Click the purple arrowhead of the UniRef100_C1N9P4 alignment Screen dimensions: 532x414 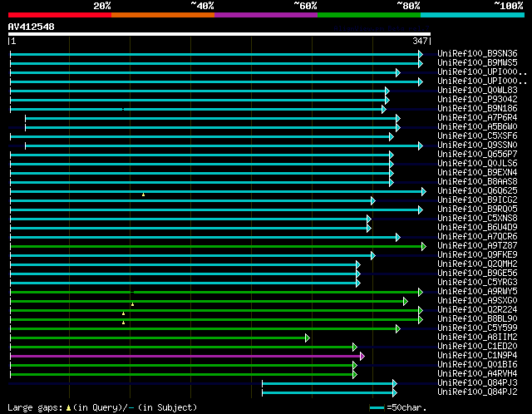(362, 357)
